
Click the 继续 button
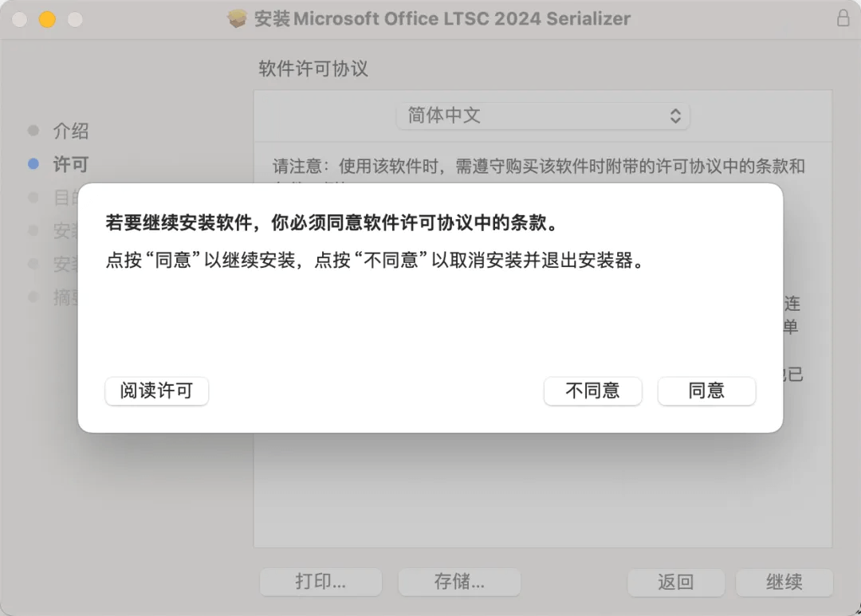[784, 582]
